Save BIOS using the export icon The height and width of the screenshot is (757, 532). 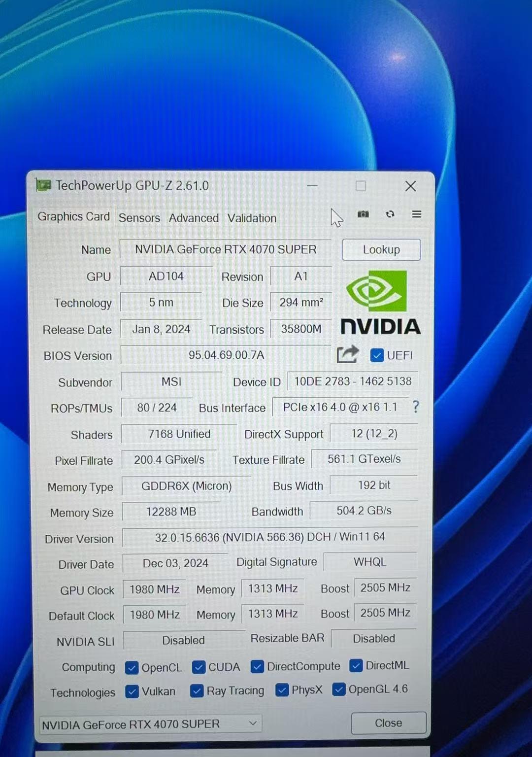click(x=347, y=354)
